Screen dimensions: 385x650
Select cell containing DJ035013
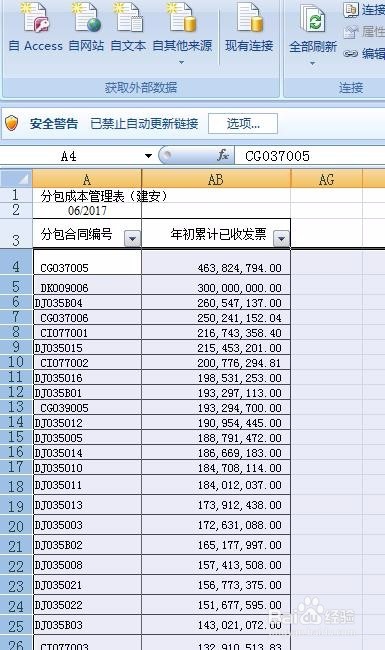(87, 504)
